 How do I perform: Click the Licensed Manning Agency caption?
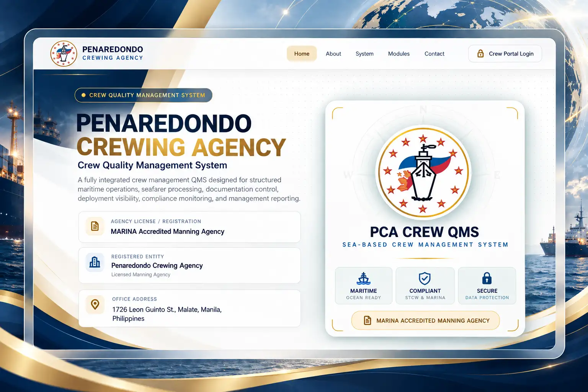pos(140,274)
